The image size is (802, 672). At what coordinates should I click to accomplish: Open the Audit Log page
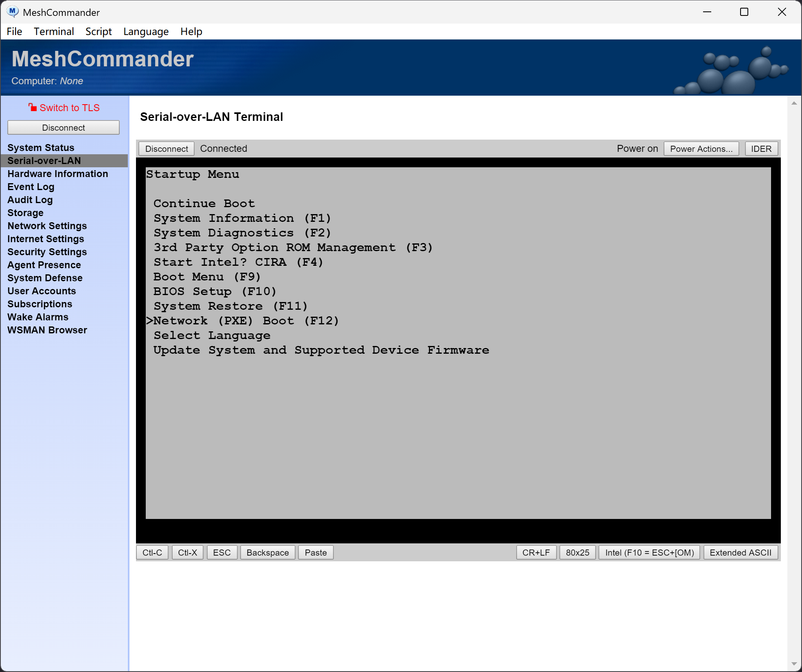tap(30, 200)
